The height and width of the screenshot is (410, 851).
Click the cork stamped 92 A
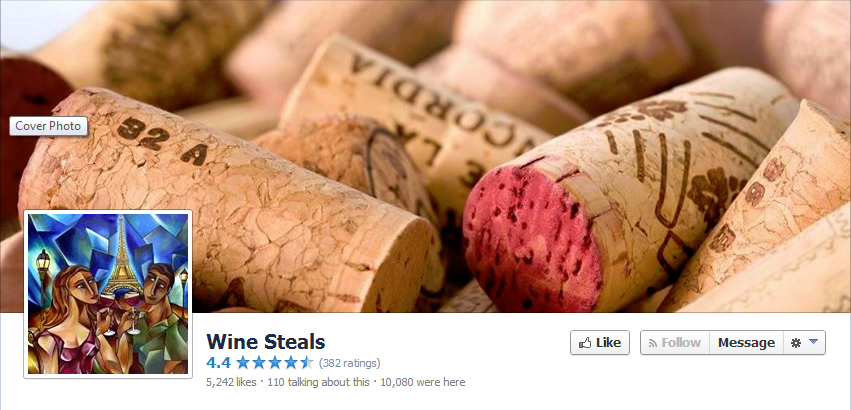coord(217,201)
